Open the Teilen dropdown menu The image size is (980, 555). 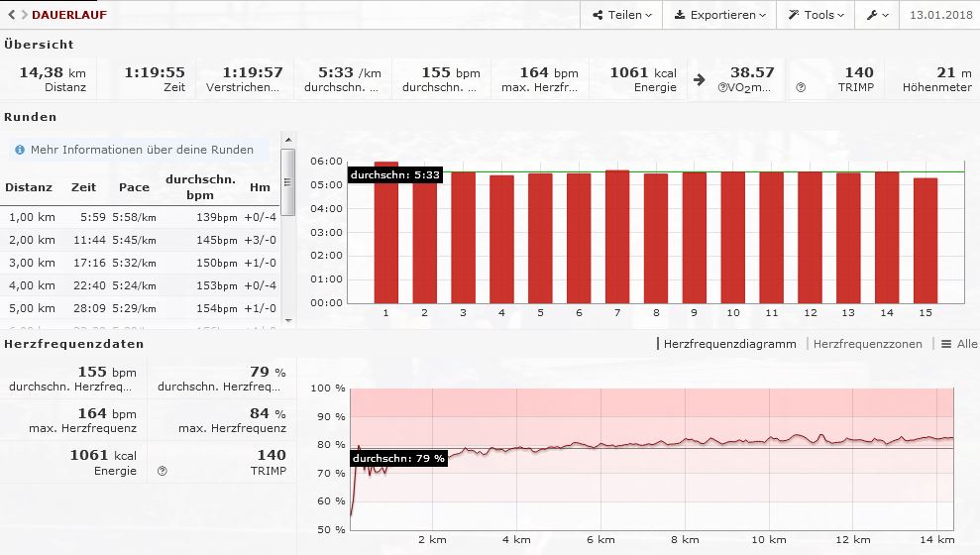[622, 15]
